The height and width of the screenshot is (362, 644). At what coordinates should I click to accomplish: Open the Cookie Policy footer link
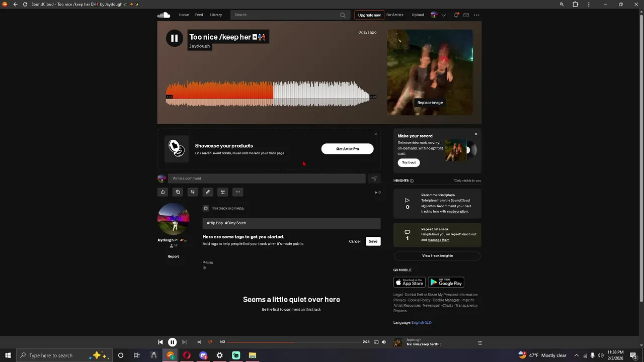419,300
